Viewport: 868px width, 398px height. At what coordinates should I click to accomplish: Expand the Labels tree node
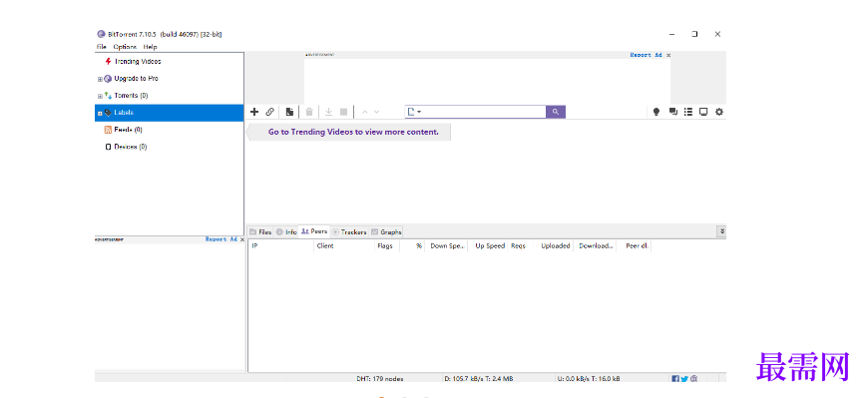(x=100, y=113)
